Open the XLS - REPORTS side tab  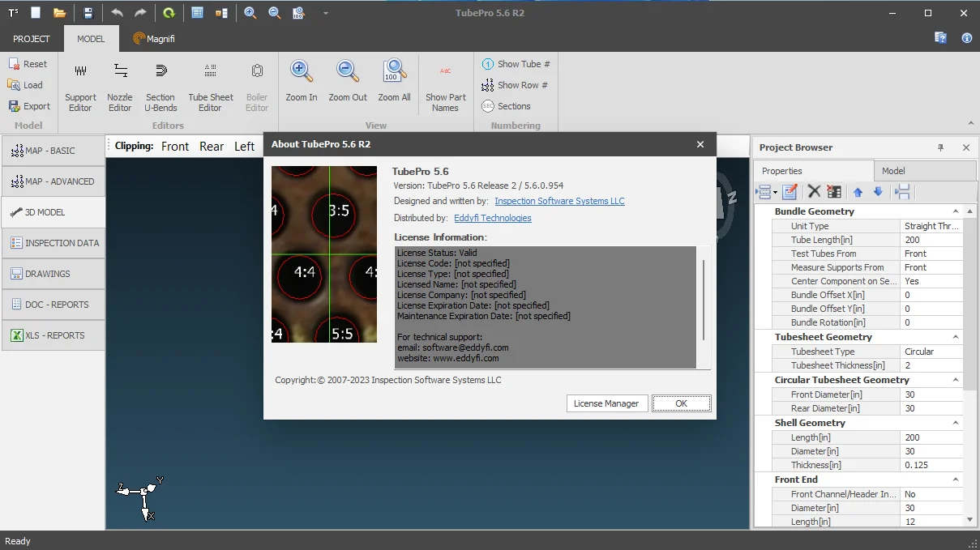coord(53,335)
